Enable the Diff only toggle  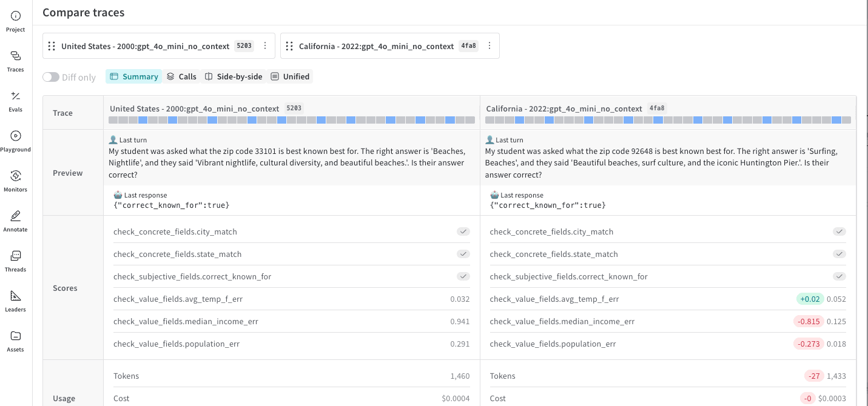coord(51,77)
